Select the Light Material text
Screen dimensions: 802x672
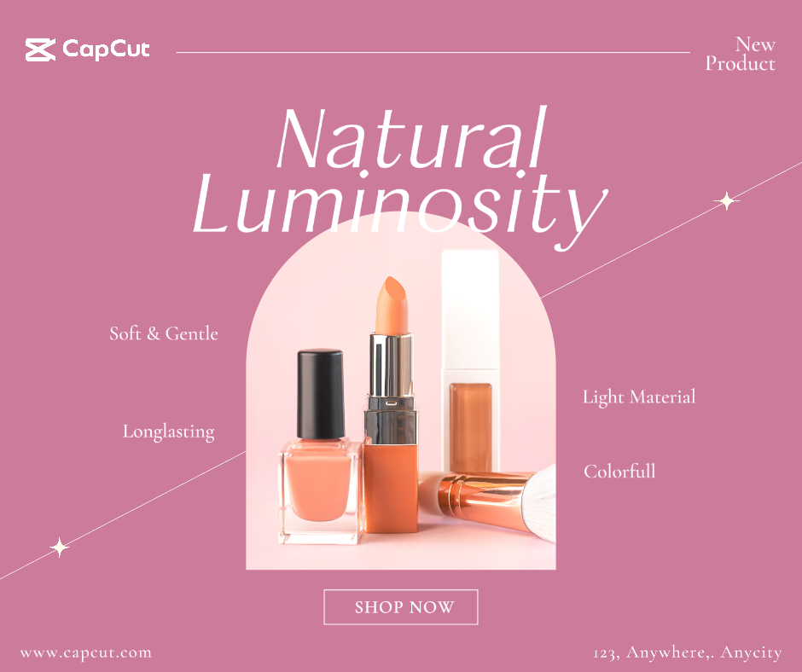pos(639,397)
